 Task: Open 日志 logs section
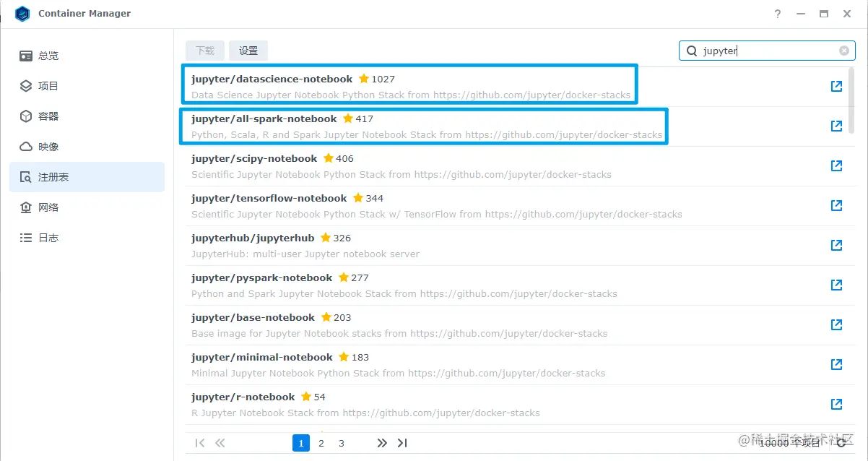pyautogui.click(x=87, y=238)
